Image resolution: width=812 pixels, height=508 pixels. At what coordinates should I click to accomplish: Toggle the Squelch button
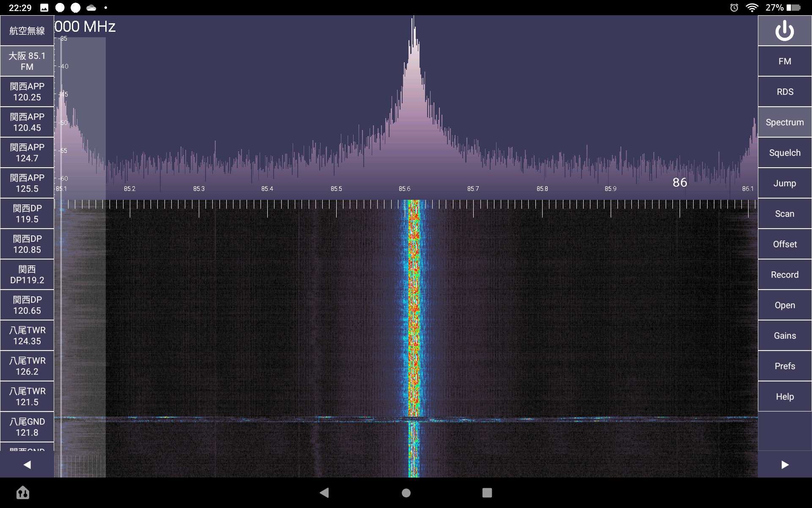coord(785,153)
